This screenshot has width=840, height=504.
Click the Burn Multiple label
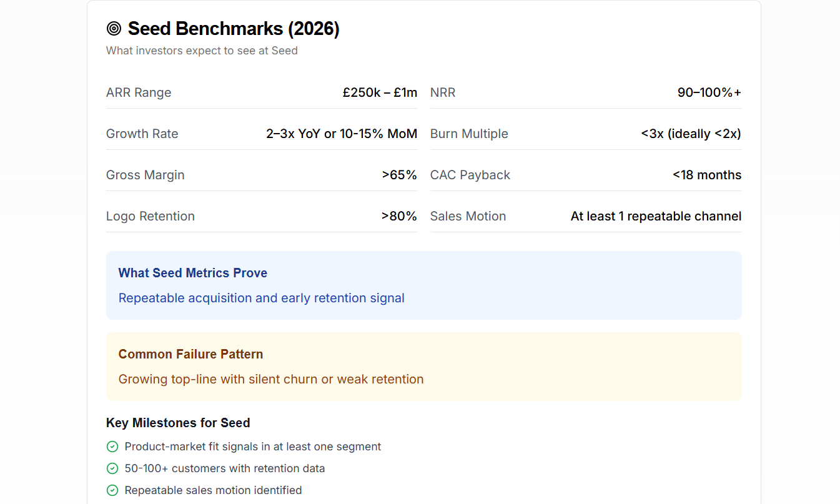click(x=469, y=134)
